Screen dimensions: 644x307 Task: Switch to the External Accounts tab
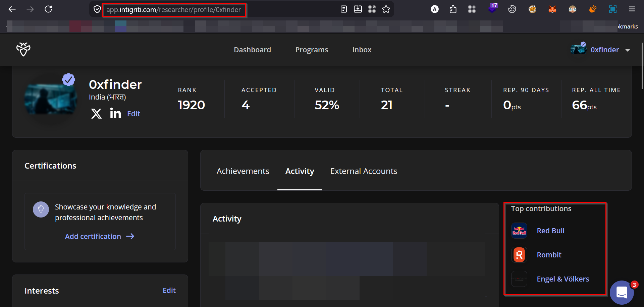click(363, 171)
